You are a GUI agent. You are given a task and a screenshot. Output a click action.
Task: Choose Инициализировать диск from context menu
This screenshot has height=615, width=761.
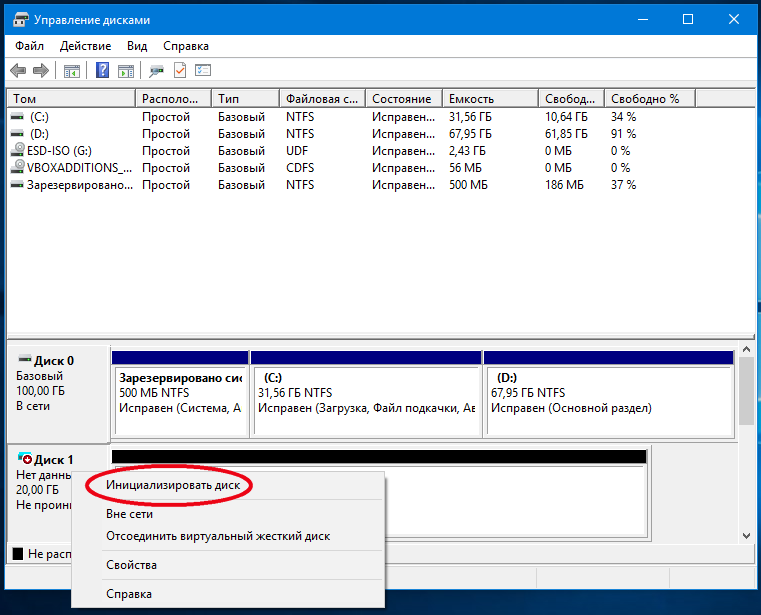[x=228, y=485]
